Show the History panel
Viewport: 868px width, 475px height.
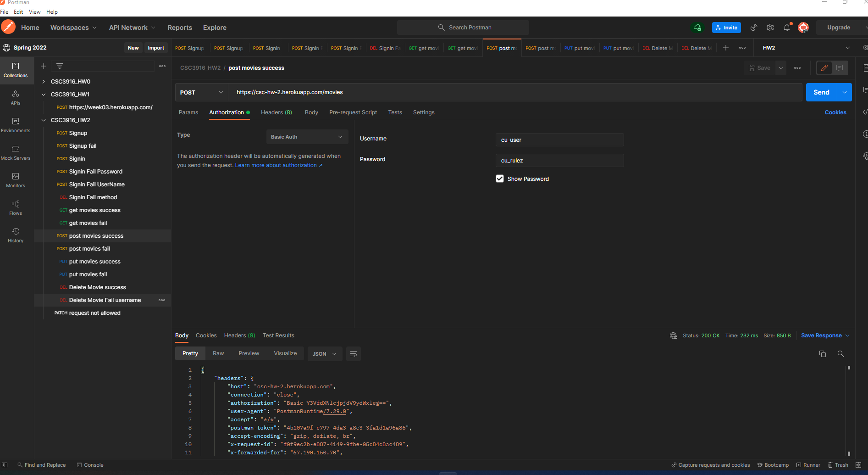[x=15, y=235]
